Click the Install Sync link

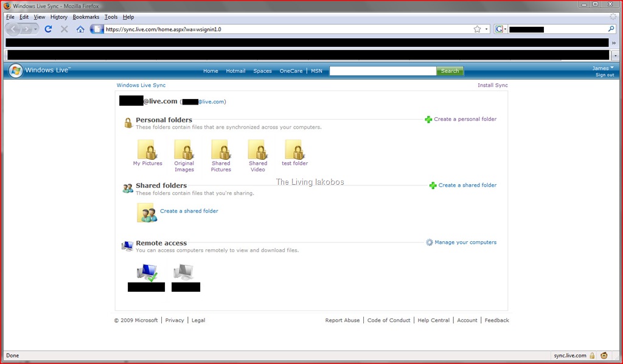[x=493, y=85]
